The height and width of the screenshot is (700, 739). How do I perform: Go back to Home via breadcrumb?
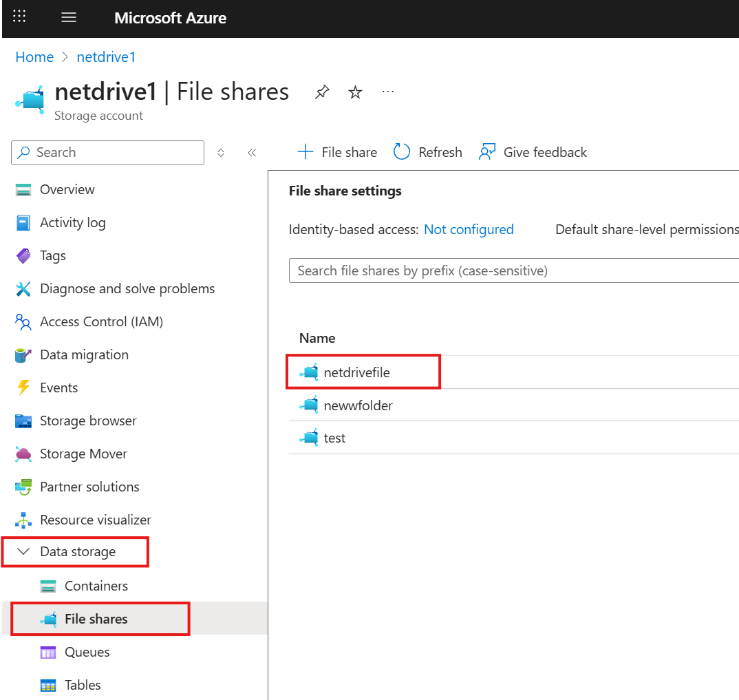[34, 56]
